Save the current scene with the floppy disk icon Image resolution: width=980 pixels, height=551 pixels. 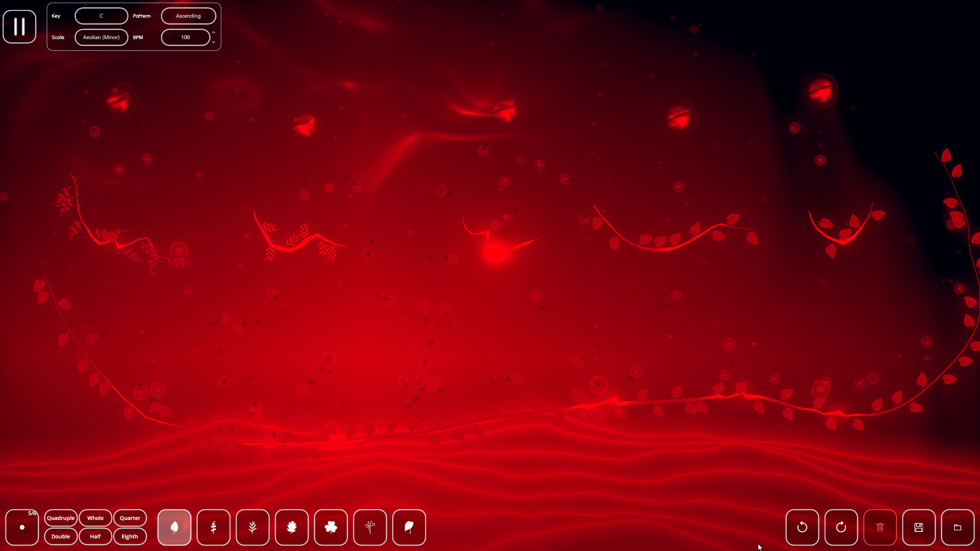(920, 527)
